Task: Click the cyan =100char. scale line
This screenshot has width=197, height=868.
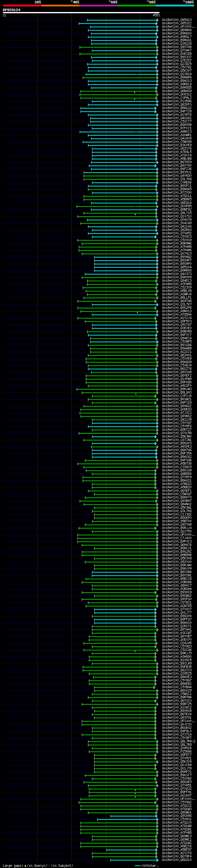Action: pyautogui.click(x=137, y=866)
